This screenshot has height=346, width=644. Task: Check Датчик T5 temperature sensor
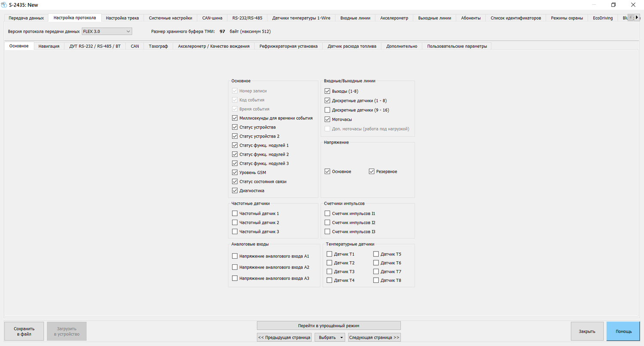376,254
